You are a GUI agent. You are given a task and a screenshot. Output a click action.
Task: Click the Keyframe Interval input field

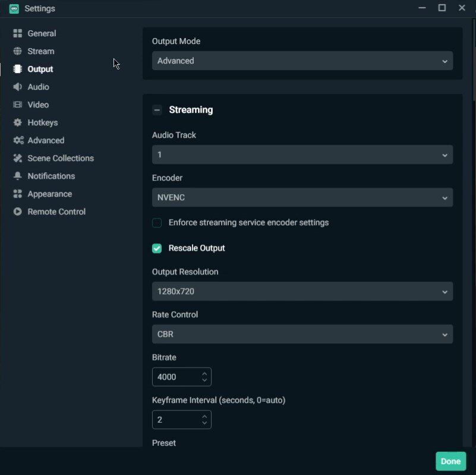175,420
